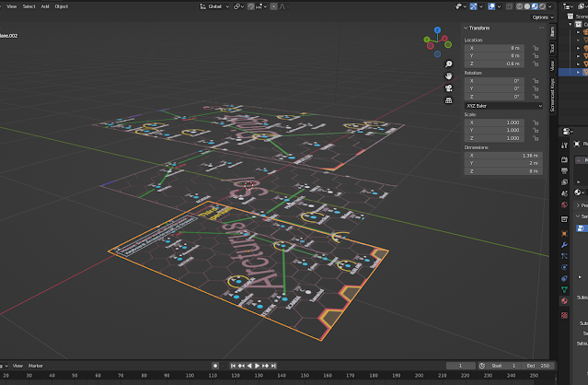Image resolution: width=588 pixels, height=385 pixels.
Task: Click the zoom viewport gizmo icon
Action: pyautogui.click(x=448, y=64)
